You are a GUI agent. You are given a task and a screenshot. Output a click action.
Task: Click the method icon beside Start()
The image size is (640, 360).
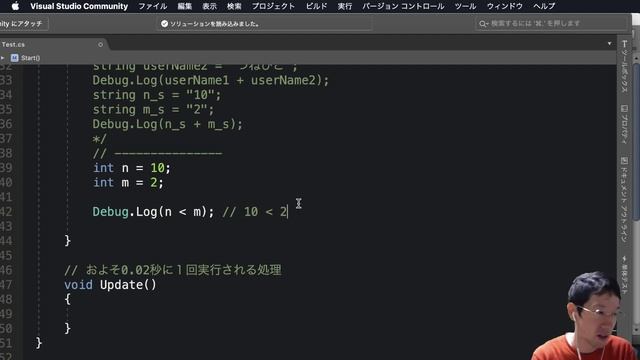coord(15,58)
